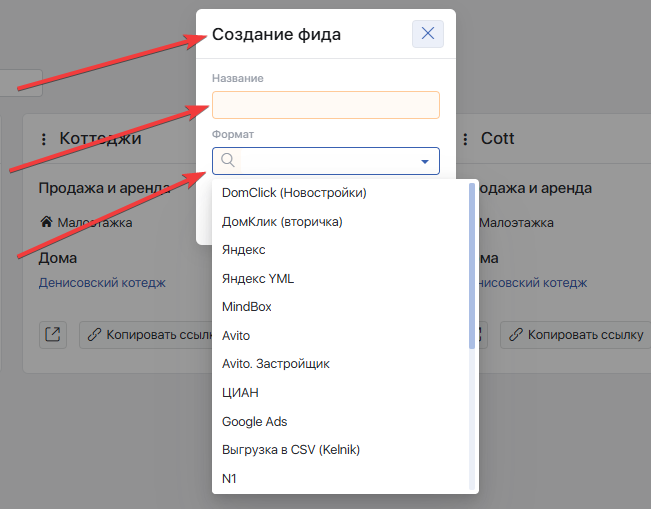Select MindBox feed format

point(246,307)
